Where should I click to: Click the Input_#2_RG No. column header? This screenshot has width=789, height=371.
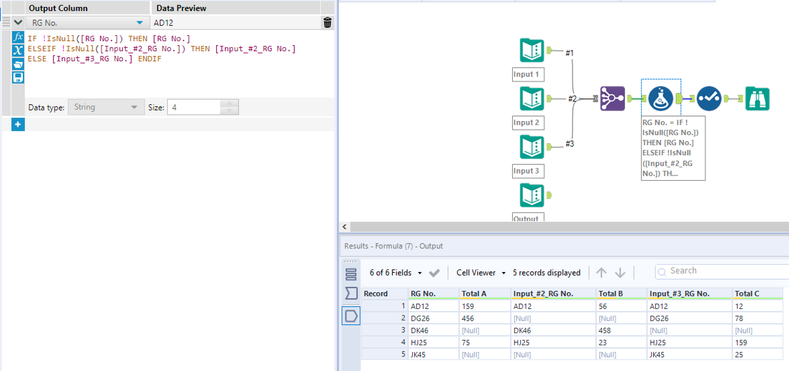pyautogui.click(x=553, y=293)
